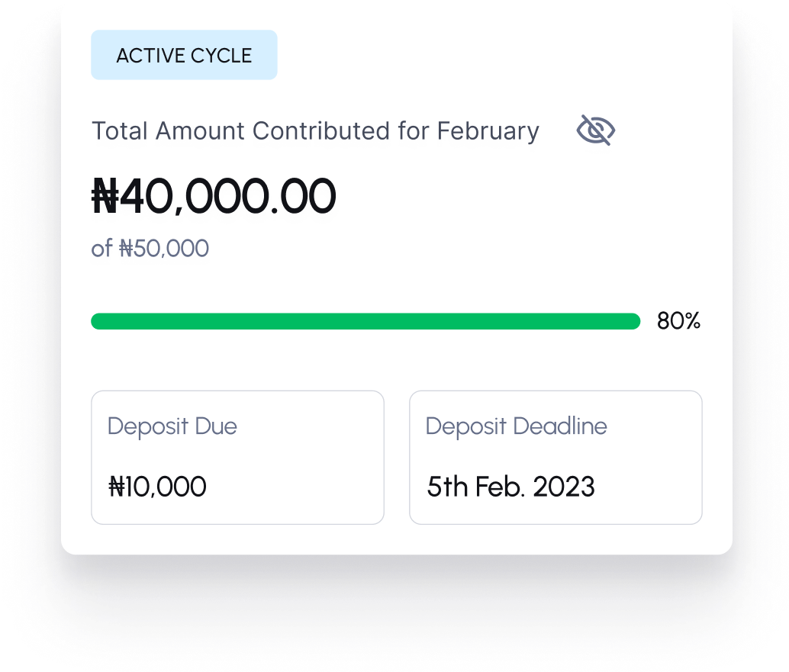Click the Naira symbol before 40,000.00

click(x=105, y=196)
